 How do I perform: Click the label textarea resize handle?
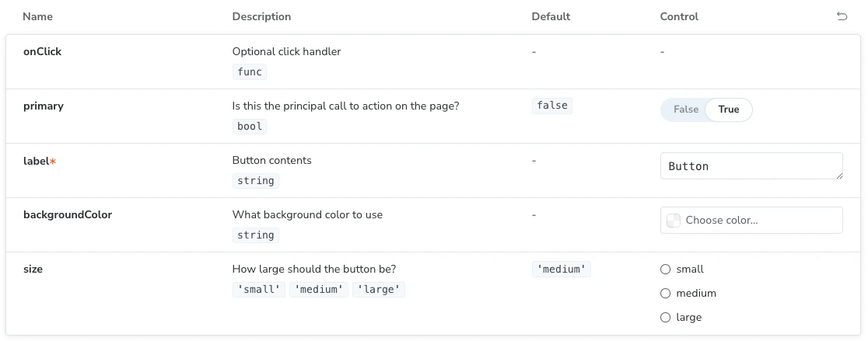[839, 176]
